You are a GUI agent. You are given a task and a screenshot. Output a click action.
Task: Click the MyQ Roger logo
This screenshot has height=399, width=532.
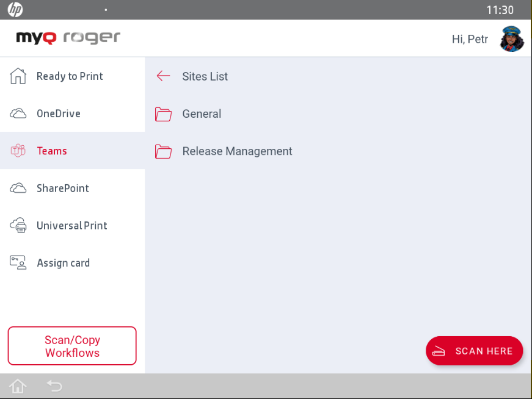tap(67, 37)
